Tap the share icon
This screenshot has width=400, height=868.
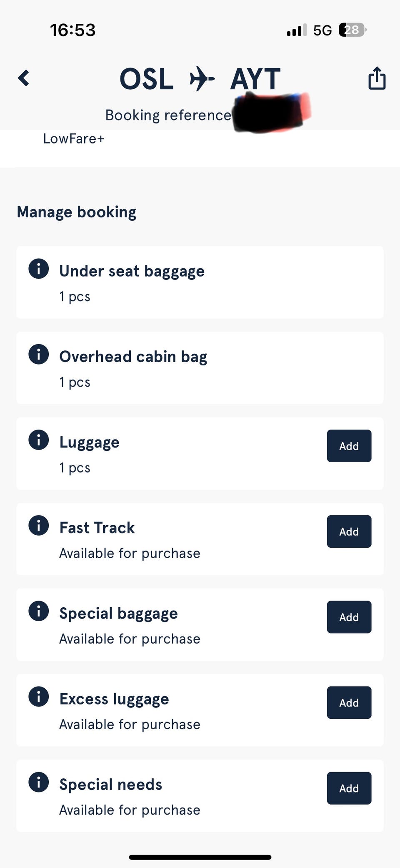[377, 78]
